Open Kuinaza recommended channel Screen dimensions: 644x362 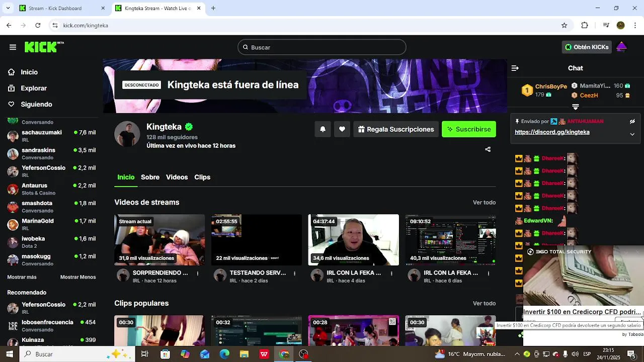click(51, 341)
